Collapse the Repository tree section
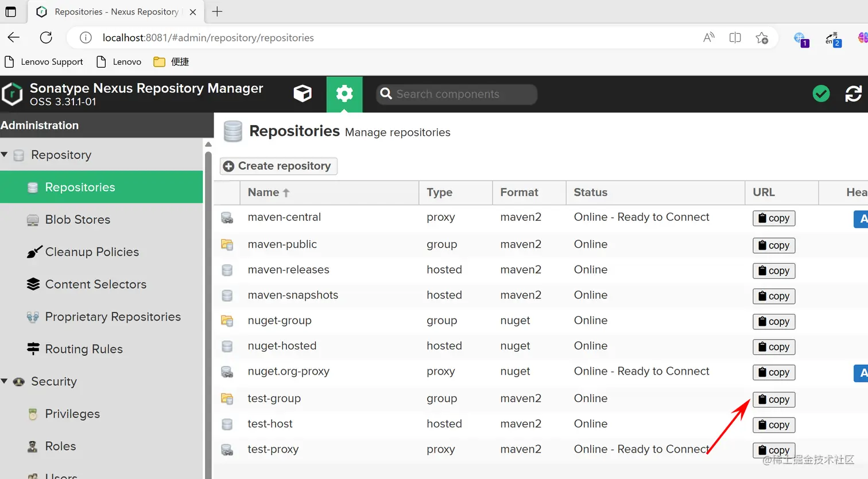 click(5, 154)
